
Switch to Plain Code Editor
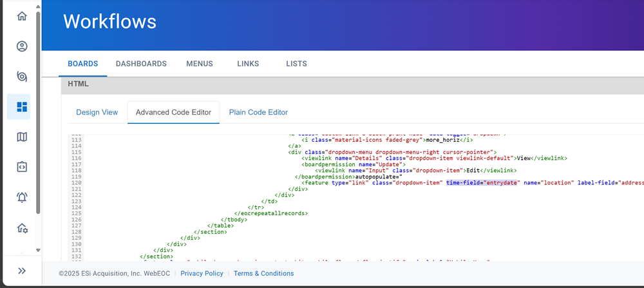258,112
